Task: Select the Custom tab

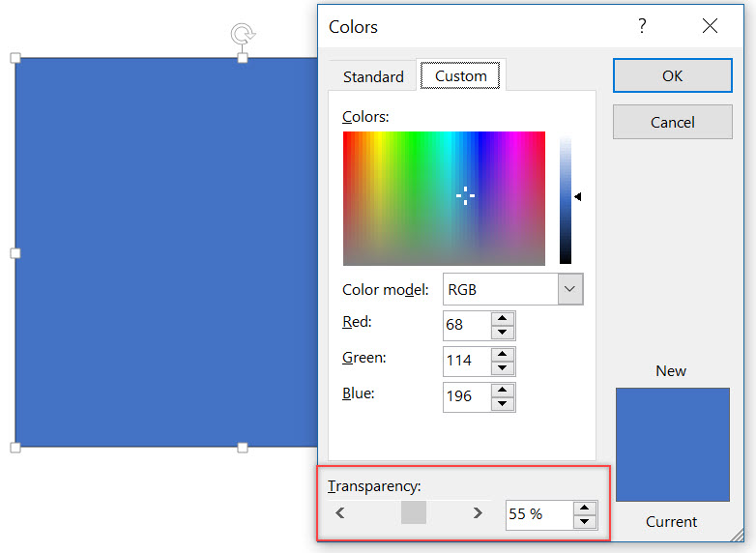Action: (x=460, y=75)
